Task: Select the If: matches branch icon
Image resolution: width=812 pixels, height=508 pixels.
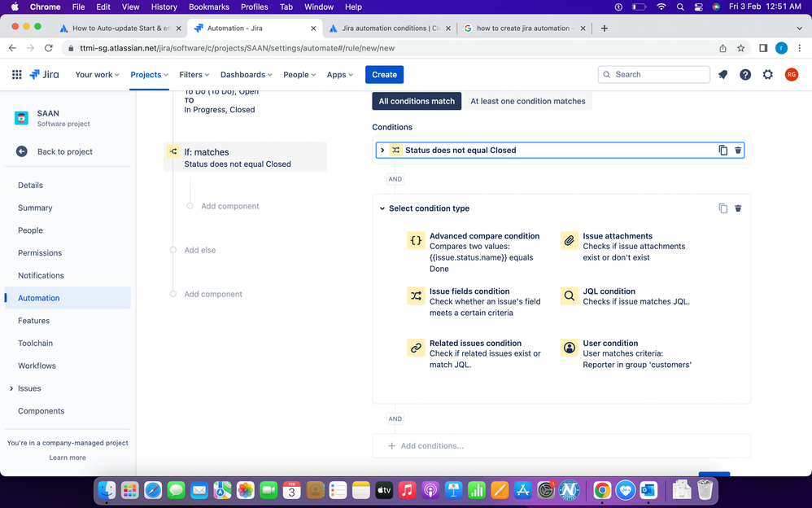Action: [173, 151]
